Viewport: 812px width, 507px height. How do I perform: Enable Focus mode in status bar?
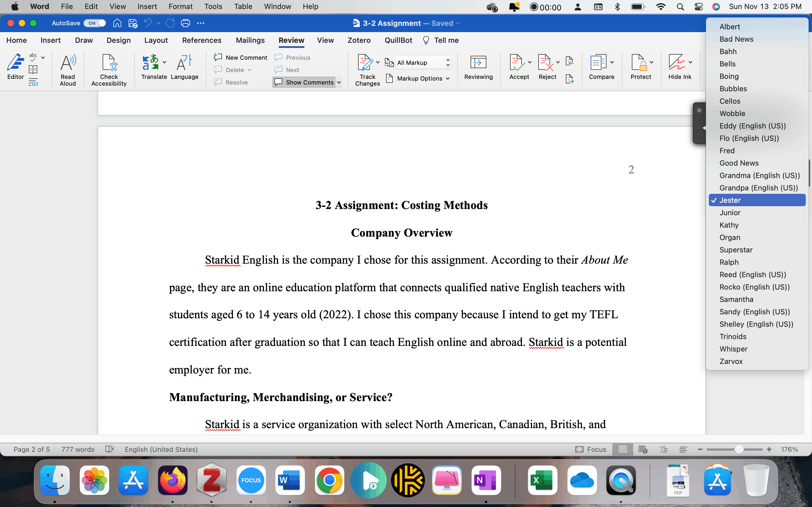[x=591, y=449]
